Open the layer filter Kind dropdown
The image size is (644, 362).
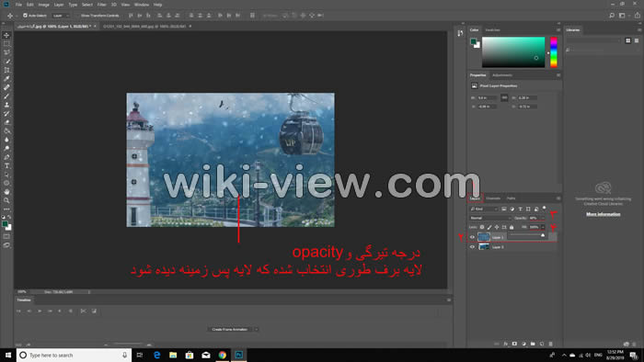pos(483,209)
